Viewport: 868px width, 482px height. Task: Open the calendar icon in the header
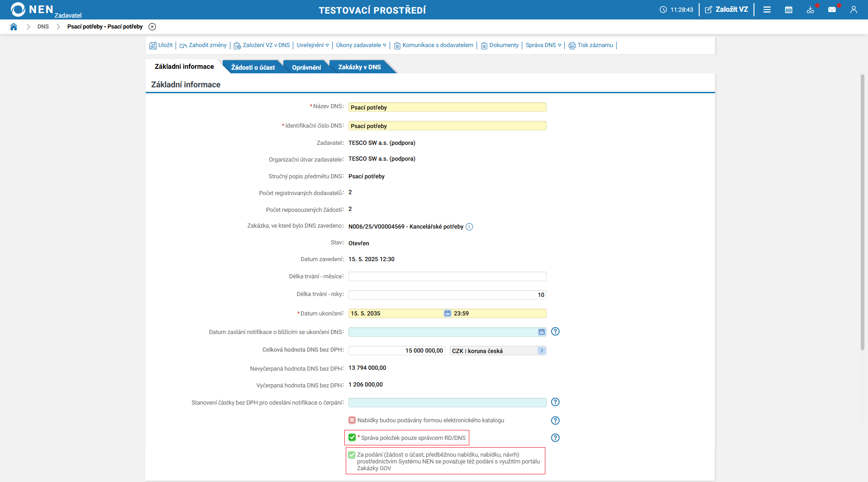[x=788, y=10]
